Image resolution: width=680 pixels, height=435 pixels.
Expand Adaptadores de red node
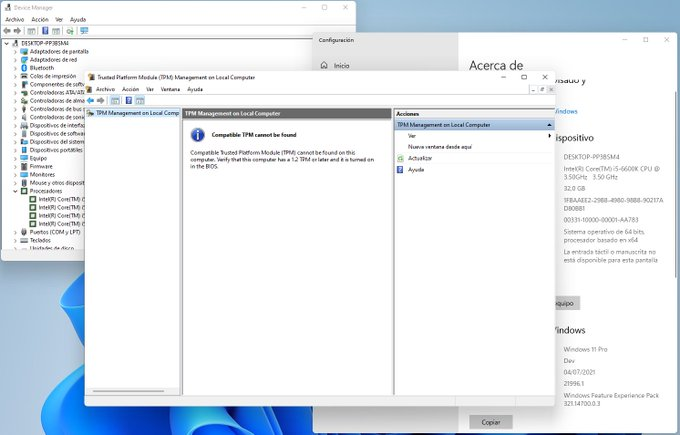[16, 60]
